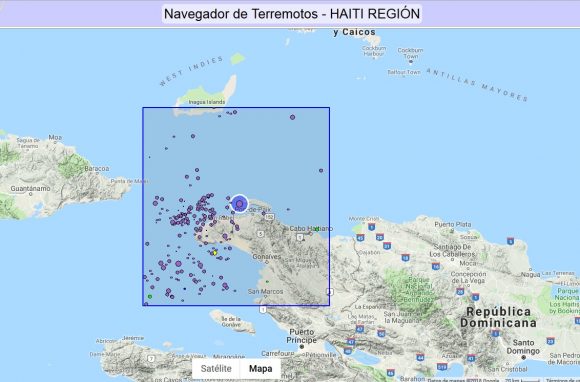Click the Santo Domingo city label
Screen dimensions: 580x382
(523, 346)
